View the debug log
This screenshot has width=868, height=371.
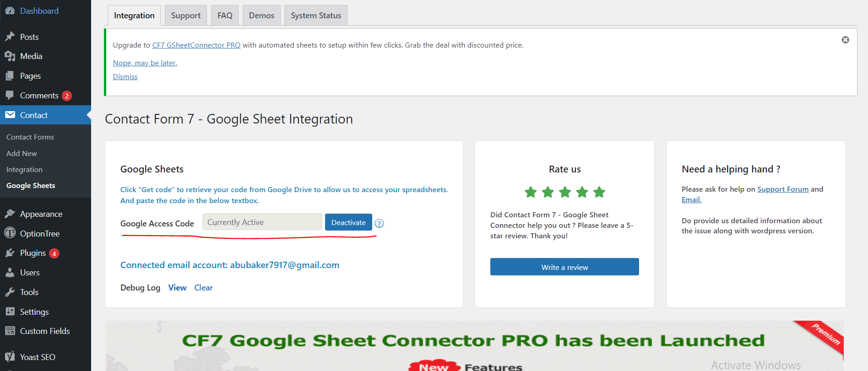[x=177, y=288]
